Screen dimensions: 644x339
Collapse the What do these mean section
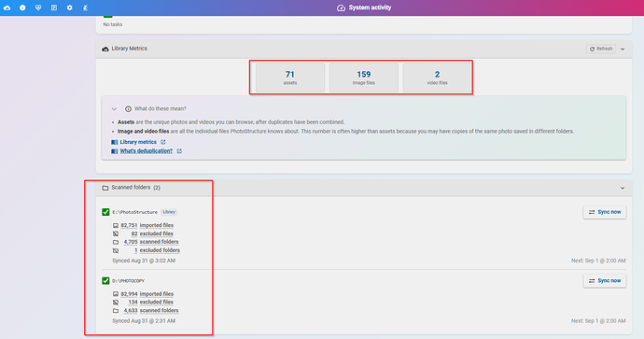coord(114,109)
